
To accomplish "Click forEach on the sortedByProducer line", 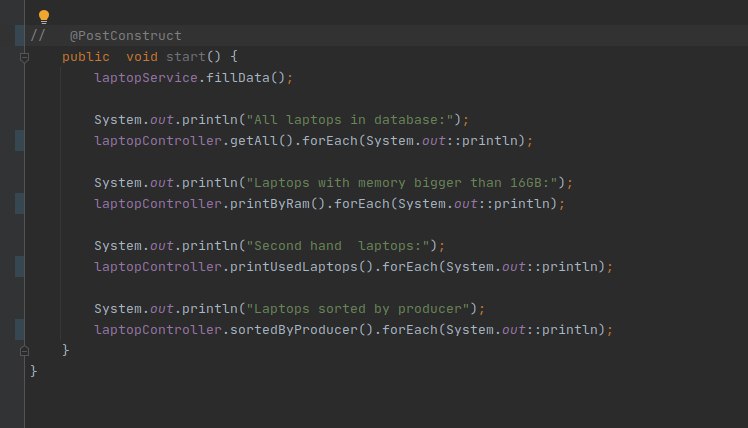I will click(410, 330).
